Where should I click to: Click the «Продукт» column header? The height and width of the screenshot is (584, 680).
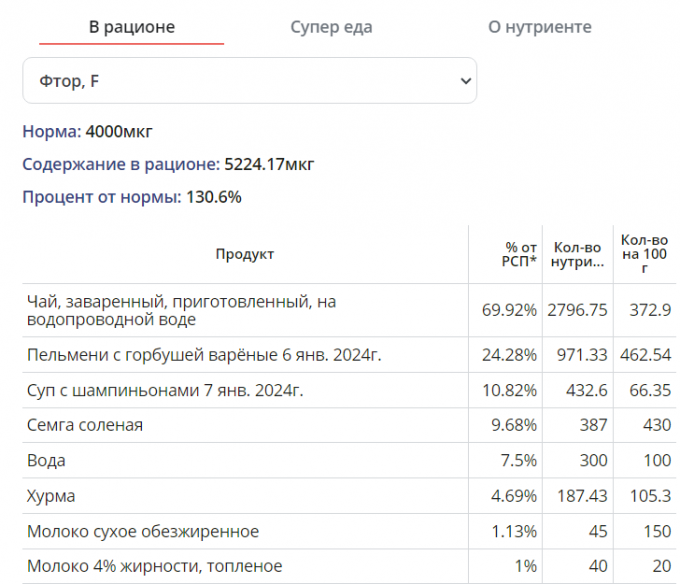245,254
